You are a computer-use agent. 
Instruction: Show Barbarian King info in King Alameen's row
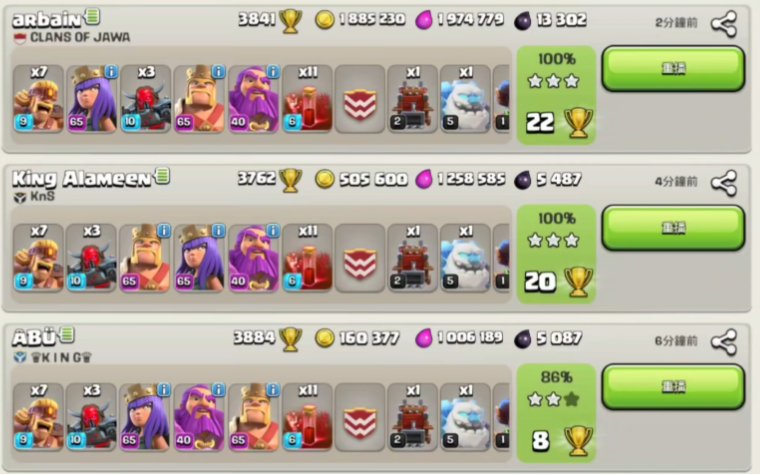[164, 231]
